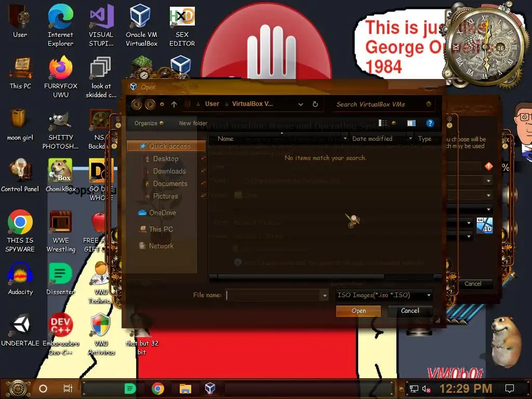Open dialog help question mark

[430, 123]
